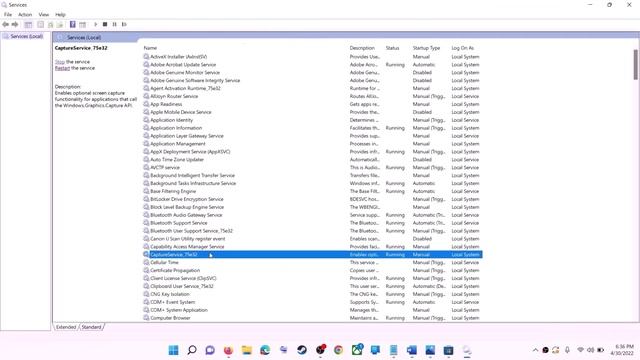Open the Help menu
The width and height of the screenshot is (640, 360).
(60, 14)
